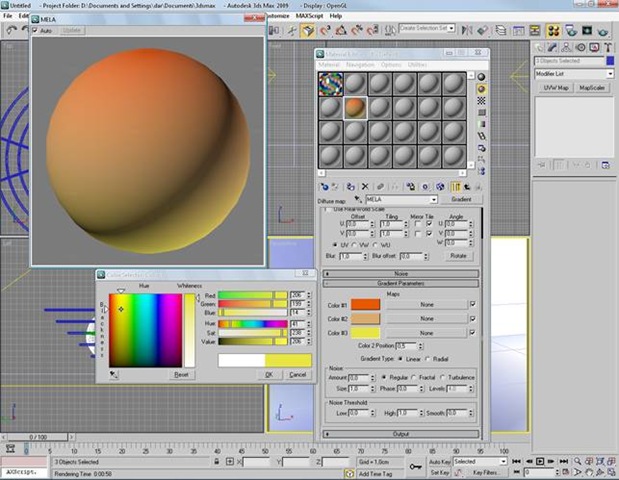Toggle the Backlight icon in Material Editor
The image size is (619, 480).
point(482,90)
